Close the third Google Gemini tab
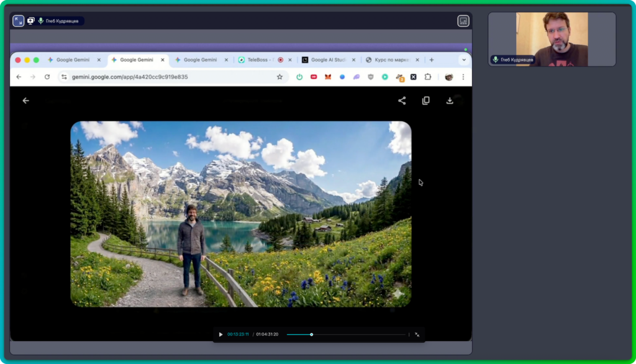 (226, 60)
